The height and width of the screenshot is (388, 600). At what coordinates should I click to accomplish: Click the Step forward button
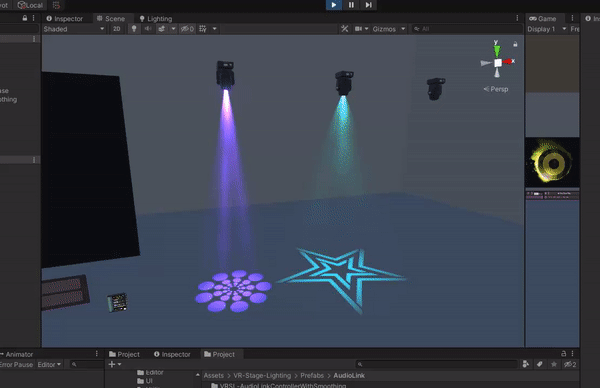pos(368,5)
